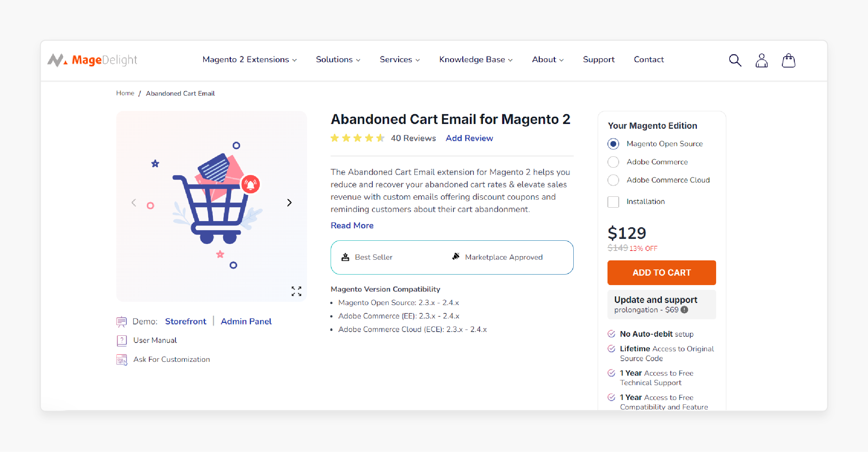Click the shopping bag icon
Screen dimensions: 868x452
click(x=788, y=60)
